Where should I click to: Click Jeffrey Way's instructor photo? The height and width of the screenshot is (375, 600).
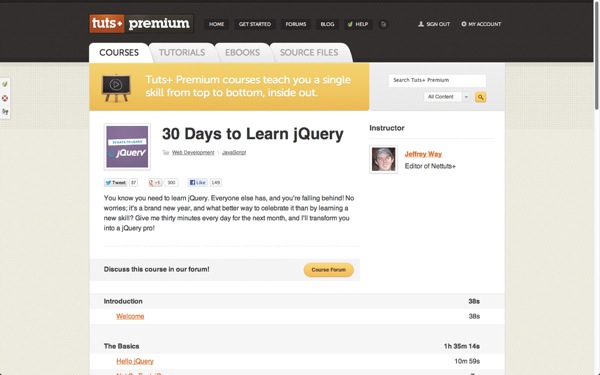(x=383, y=160)
